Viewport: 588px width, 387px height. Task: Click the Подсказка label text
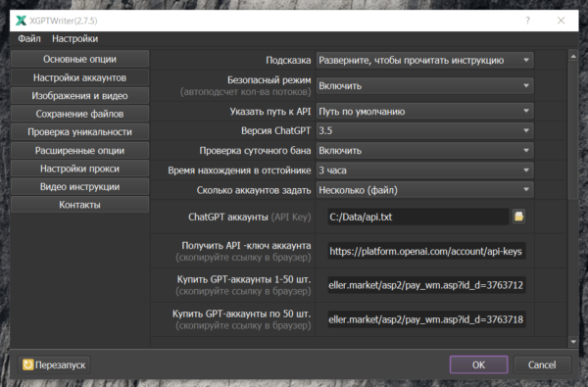[288, 60]
